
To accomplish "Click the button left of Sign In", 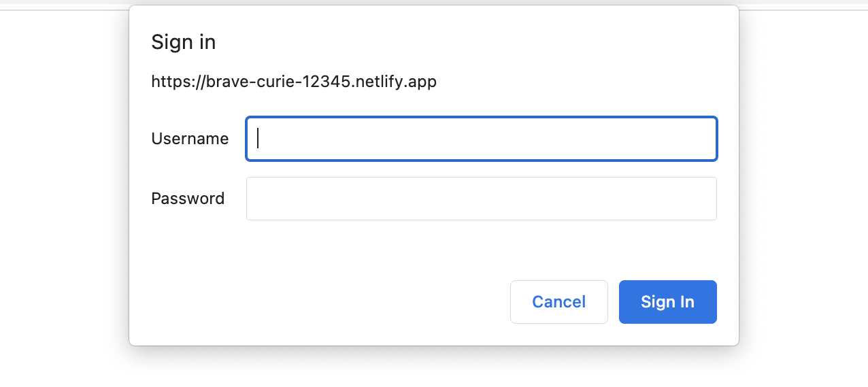I will click(558, 302).
